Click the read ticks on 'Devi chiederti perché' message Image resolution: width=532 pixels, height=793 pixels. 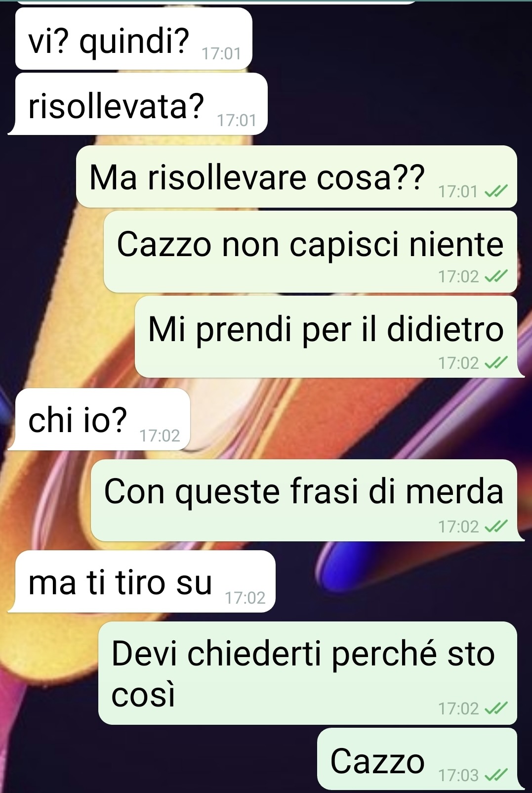(x=496, y=708)
